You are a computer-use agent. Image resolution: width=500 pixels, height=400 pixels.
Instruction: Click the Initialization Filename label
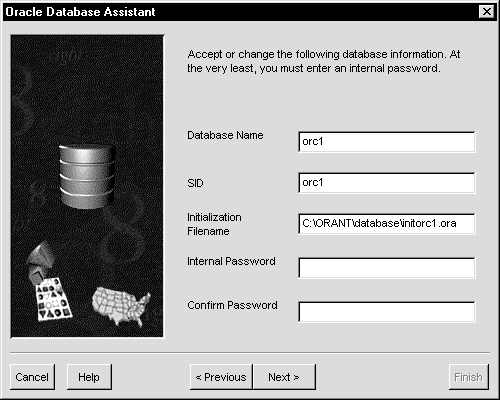coord(214,224)
